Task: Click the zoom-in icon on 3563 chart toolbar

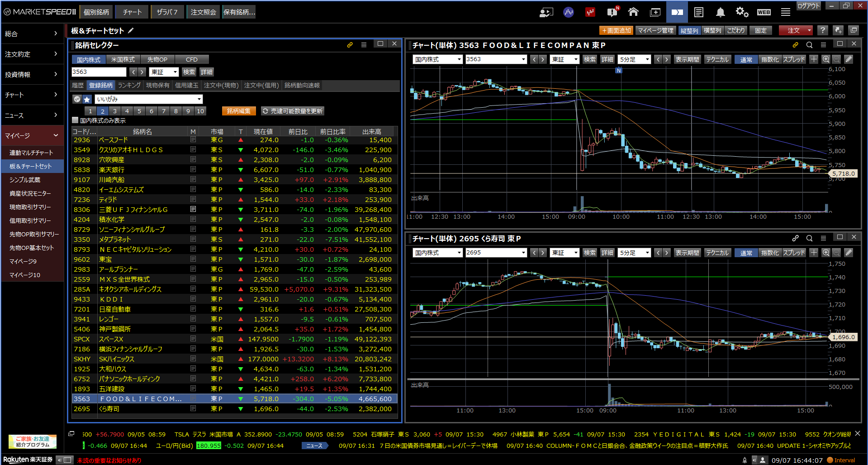Action: point(826,59)
